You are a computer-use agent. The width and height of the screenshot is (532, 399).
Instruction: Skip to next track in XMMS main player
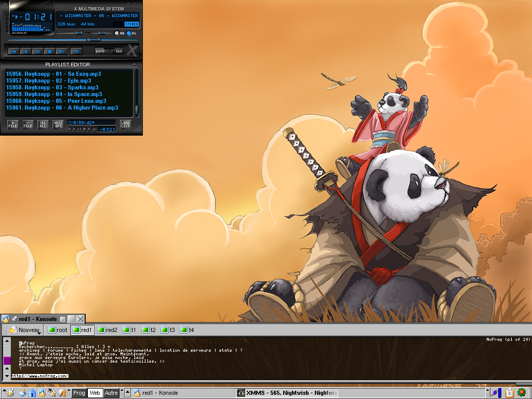[61, 51]
